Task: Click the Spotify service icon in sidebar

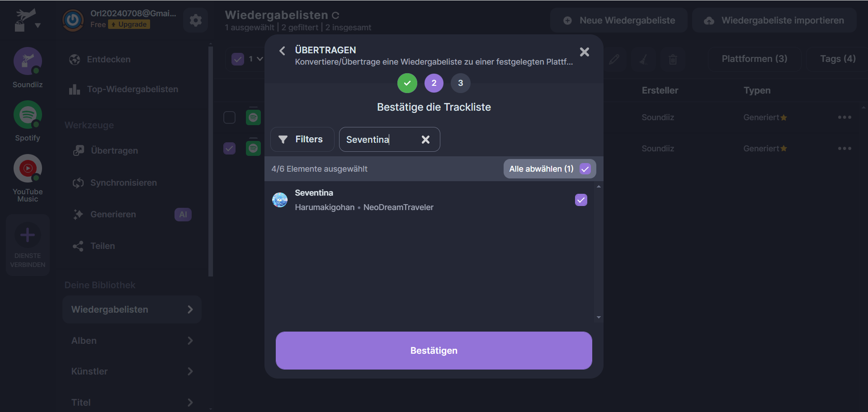Action: point(28,115)
